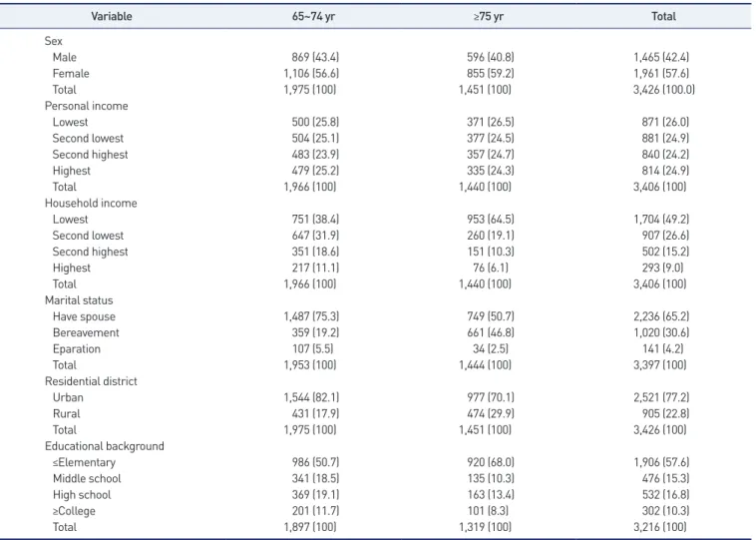Click the cell '335 (24.3)'
The height and width of the screenshot is (540, 756).
[491, 171]
